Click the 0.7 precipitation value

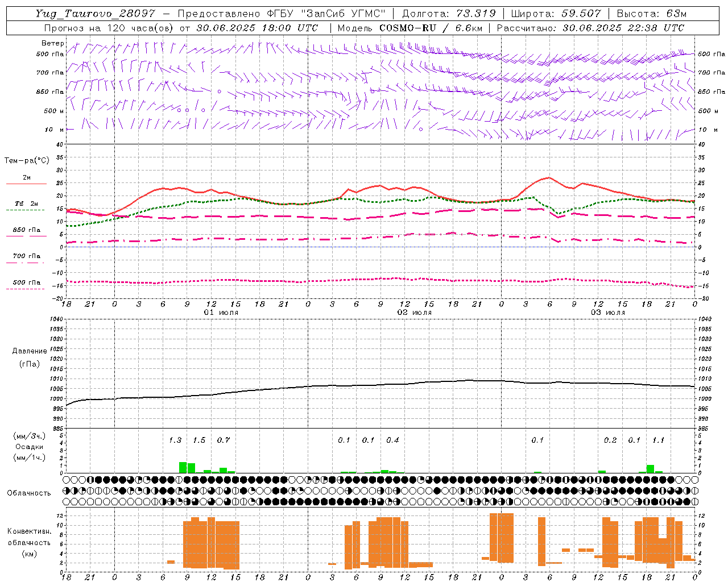click(224, 440)
